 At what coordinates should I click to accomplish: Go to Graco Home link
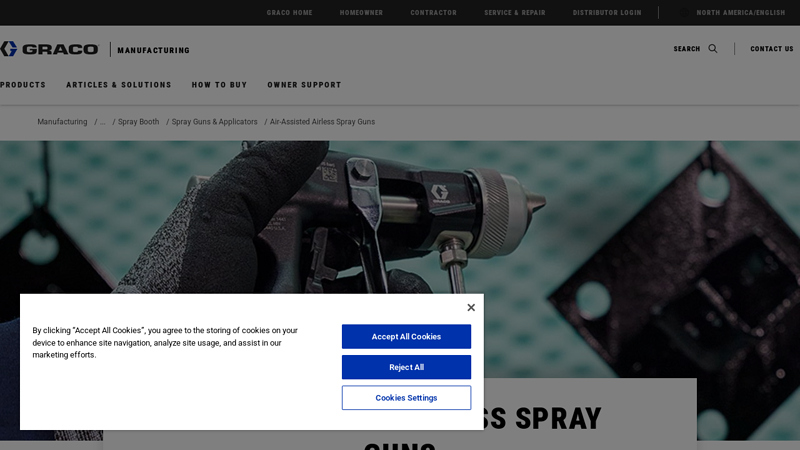click(289, 13)
